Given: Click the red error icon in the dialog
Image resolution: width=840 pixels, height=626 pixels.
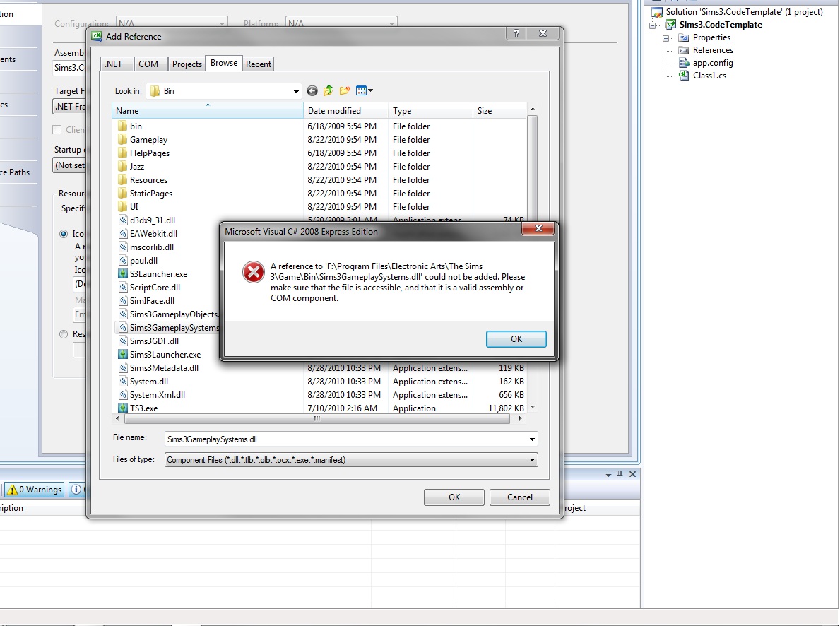Looking at the screenshot, I should 253,272.
